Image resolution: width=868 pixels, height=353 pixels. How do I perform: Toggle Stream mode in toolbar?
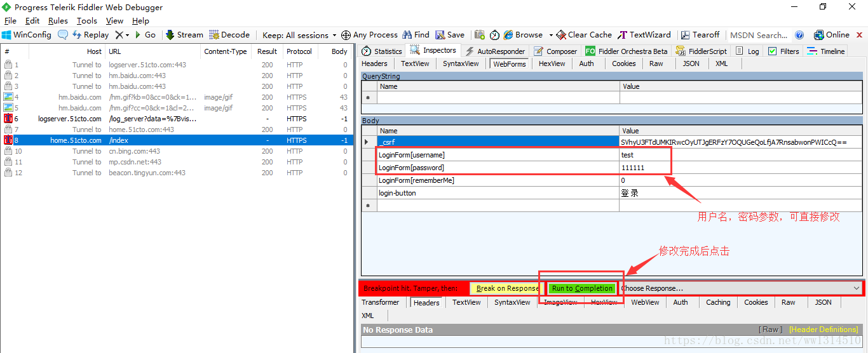point(184,35)
